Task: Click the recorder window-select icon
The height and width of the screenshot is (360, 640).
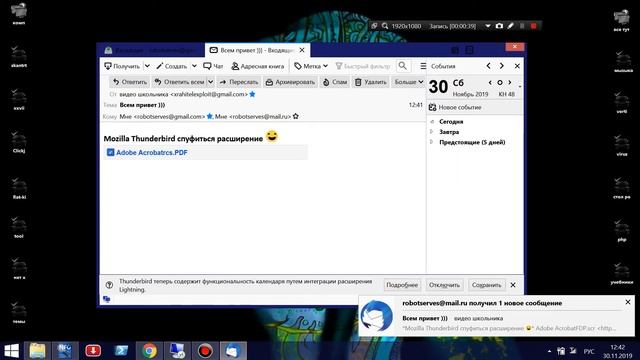Action: pyautogui.click(x=374, y=26)
